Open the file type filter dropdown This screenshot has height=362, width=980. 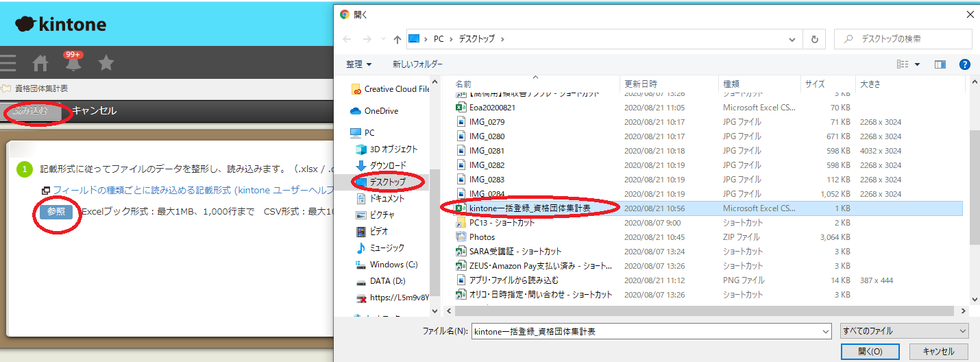(904, 331)
